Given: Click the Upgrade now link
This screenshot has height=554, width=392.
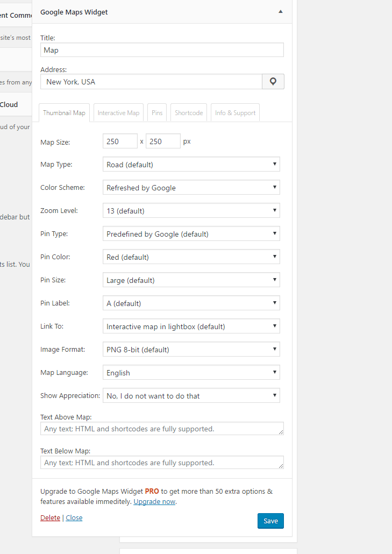Looking at the screenshot, I should coord(154,502).
